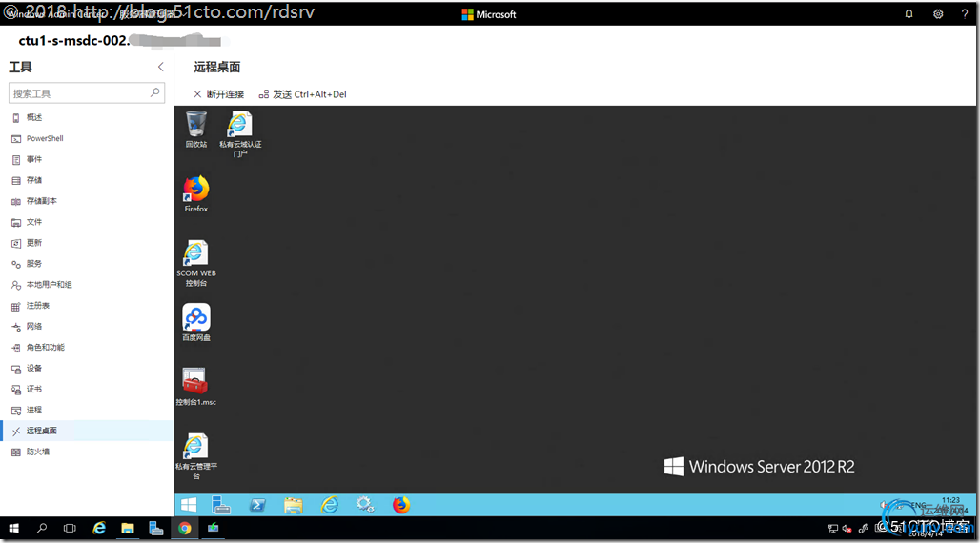Click the 证书 certificates icon

pos(16,390)
